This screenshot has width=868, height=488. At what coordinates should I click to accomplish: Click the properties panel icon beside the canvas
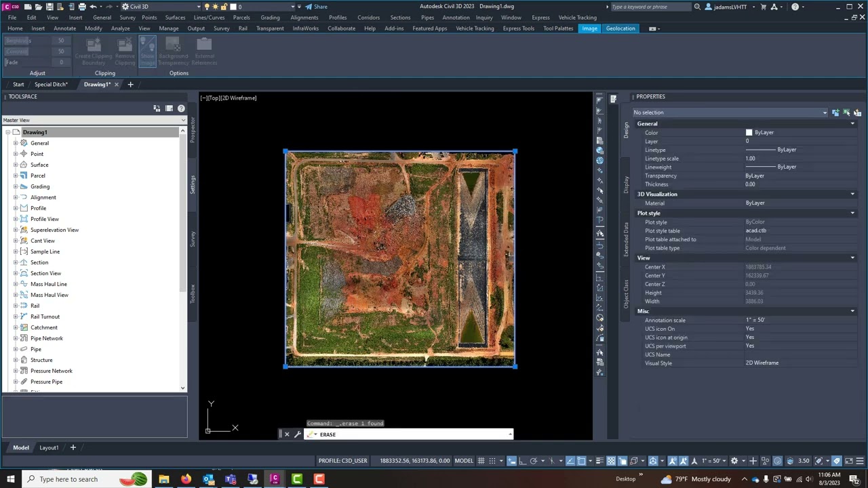pos(613,99)
